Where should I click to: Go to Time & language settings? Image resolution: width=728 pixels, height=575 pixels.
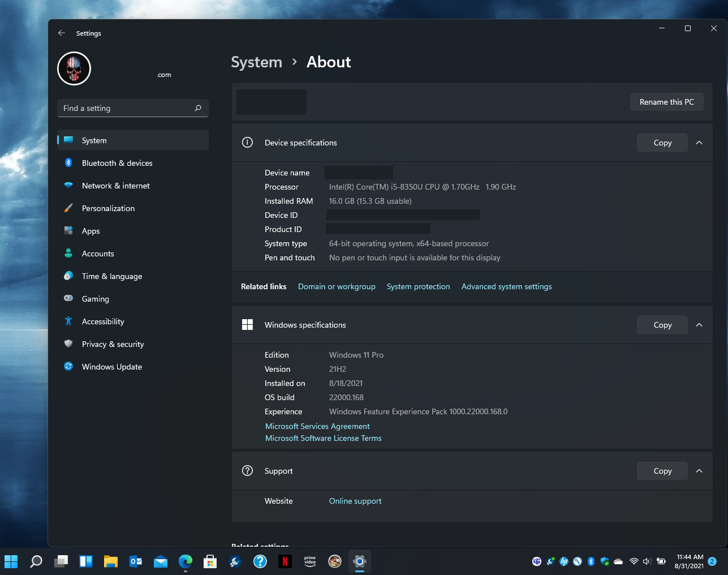(111, 276)
